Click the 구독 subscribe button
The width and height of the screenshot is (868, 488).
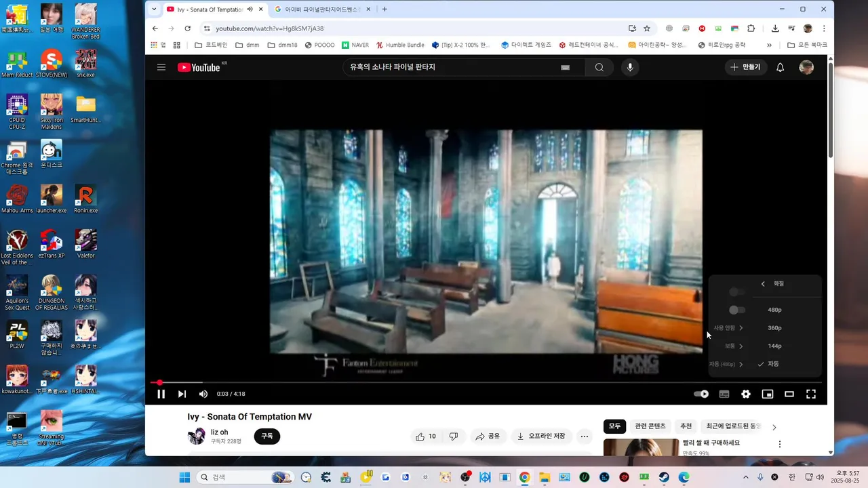(267, 436)
